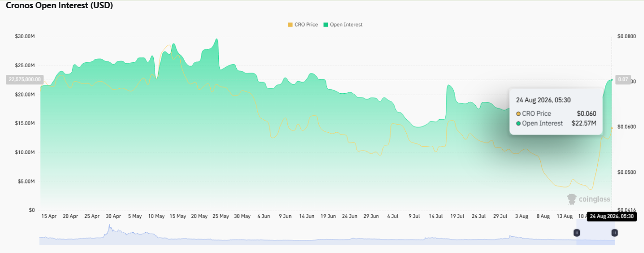Click the 30 Apr date label

pyautogui.click(x=113, y=216)
